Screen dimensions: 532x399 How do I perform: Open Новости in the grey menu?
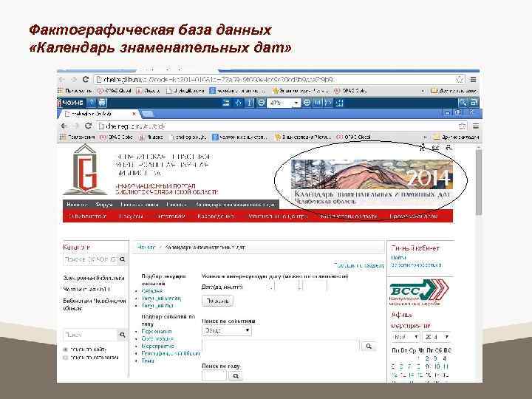pyautogui.click(x=77, y=204)
